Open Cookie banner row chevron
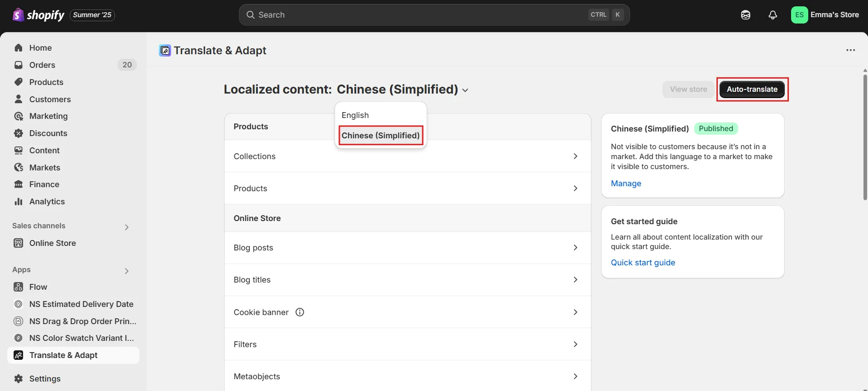Viewport: 868px width, 391px height. (x=576, y=312)
